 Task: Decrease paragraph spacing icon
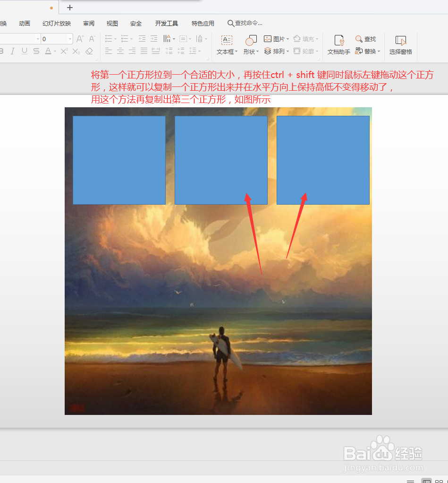click(x=181, y=51)
